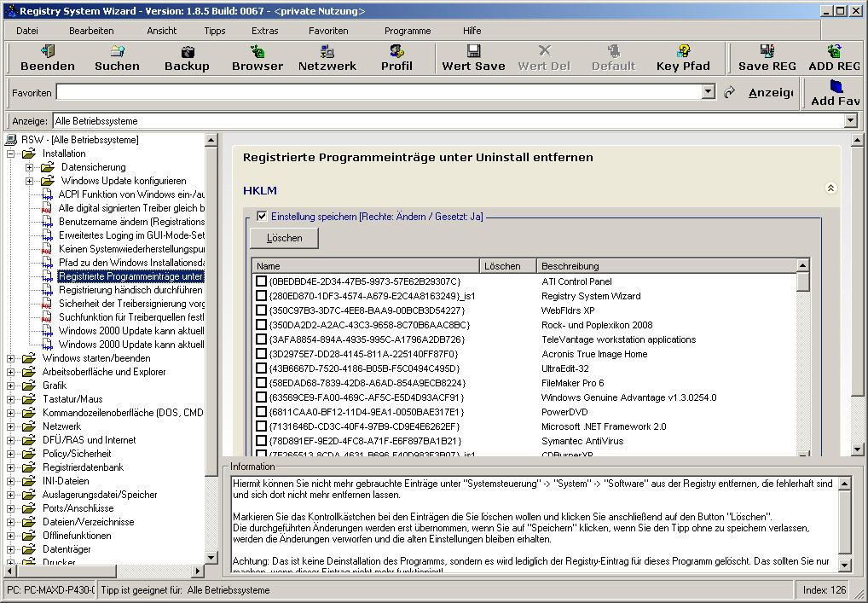868x603 pixels.
Task: Sort list by Name column header
Action: click(x=366, y=266)
